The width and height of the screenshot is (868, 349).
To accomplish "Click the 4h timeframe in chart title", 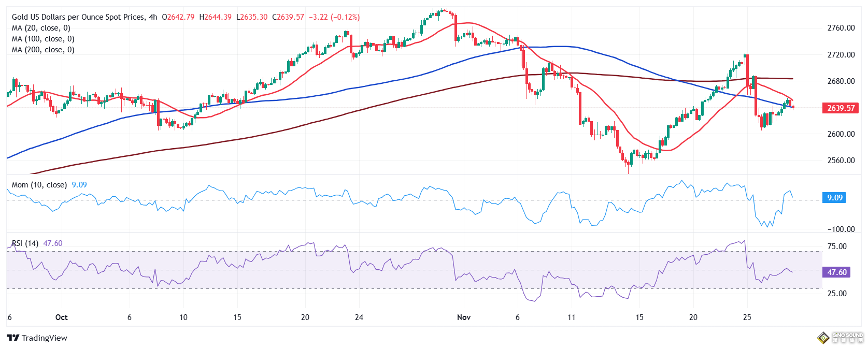I will (x=153, y=17).
